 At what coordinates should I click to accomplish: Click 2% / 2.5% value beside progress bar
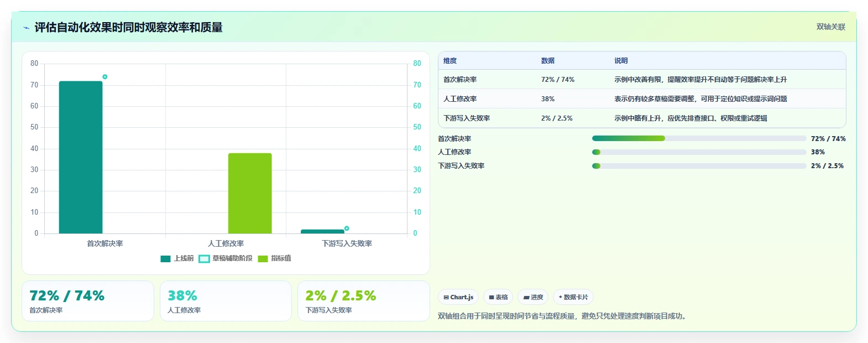tap(827, 166)
